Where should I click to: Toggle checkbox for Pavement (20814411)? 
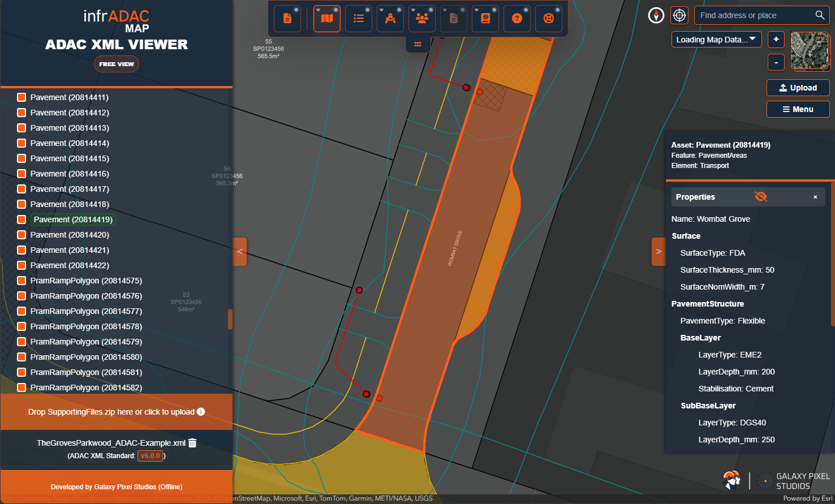(x=21, y=97)
